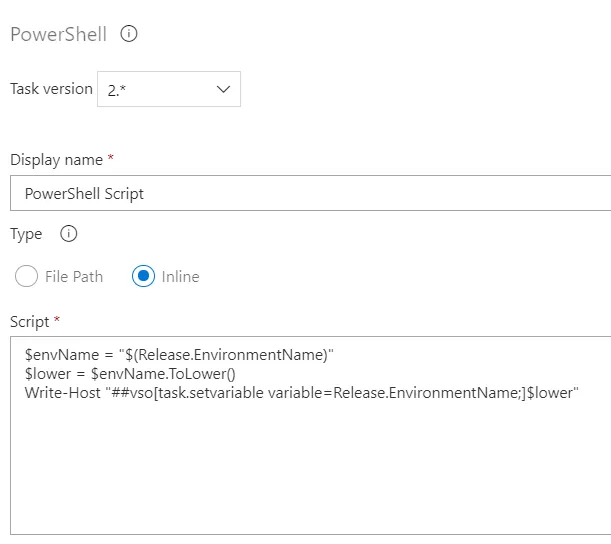
Task: Click the "2.*" version value
Action: click(118, 89)
